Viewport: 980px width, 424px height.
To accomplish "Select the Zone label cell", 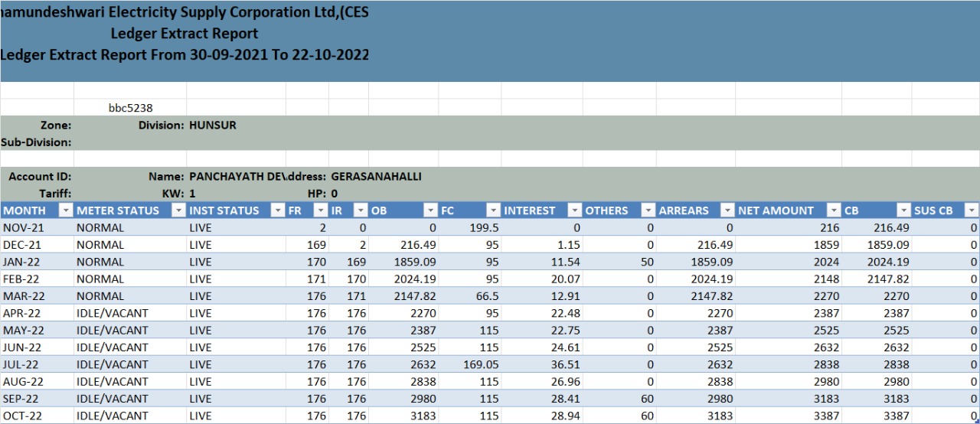I will pyautogui.click(x=37, y=125).
